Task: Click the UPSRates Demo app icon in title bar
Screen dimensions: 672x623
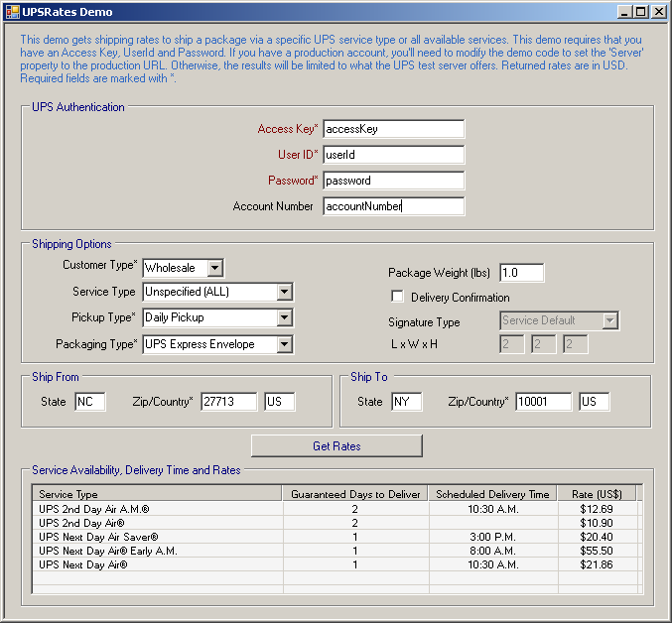Action: click(x=13, y=12)
